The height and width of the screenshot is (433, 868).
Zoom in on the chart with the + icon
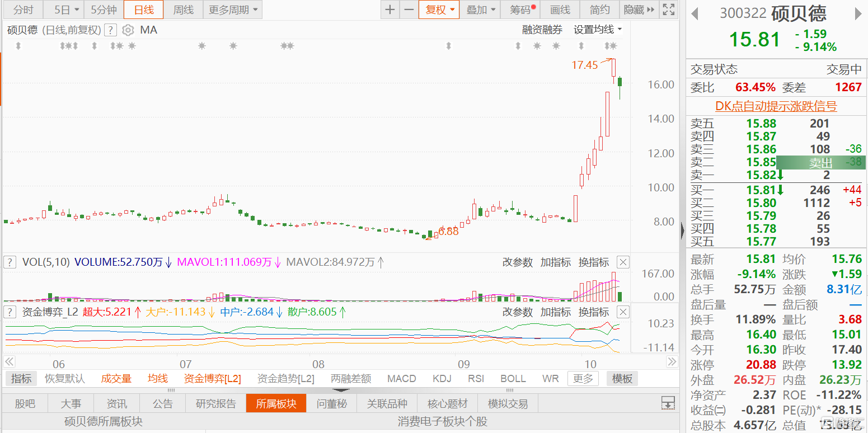(x=390, y=10)
